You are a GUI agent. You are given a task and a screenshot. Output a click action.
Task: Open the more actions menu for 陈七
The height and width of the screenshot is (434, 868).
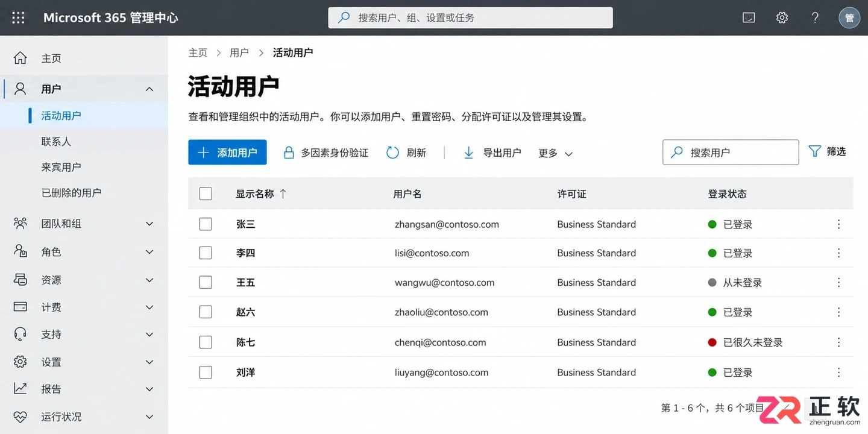[x=838, y=342]
